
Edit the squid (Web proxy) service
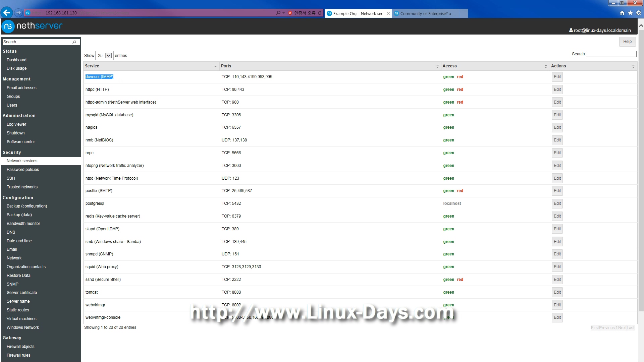tap(557, 267)
